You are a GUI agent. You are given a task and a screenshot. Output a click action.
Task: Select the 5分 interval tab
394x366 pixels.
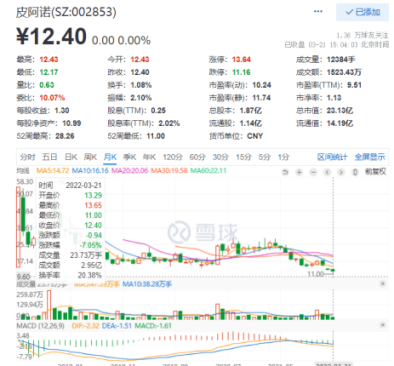(265, 157)
